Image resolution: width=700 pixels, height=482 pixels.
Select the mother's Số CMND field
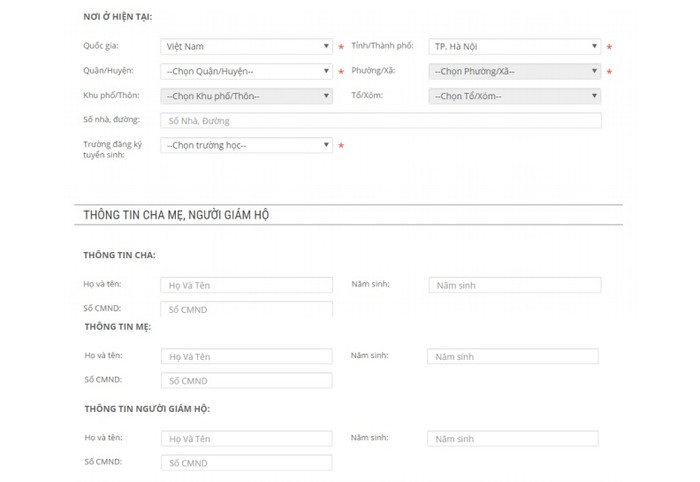[246, 381]
